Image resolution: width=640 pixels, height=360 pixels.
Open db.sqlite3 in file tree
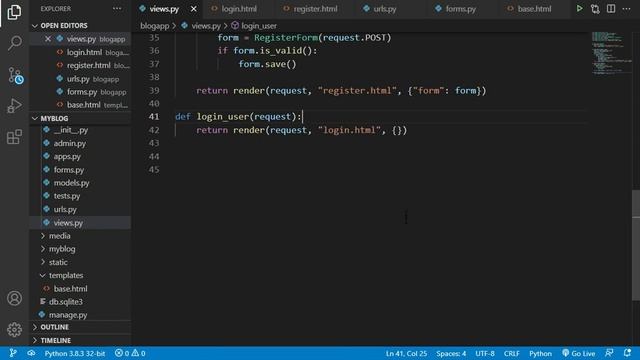point(66,302)
